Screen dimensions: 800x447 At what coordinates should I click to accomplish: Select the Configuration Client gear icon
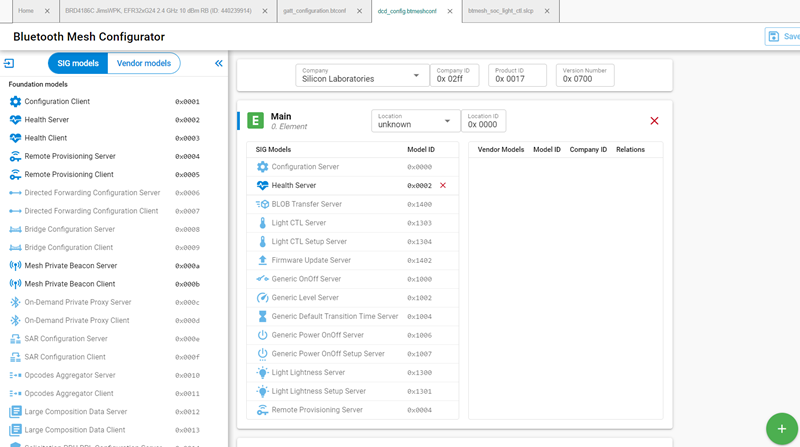[15, 101]
